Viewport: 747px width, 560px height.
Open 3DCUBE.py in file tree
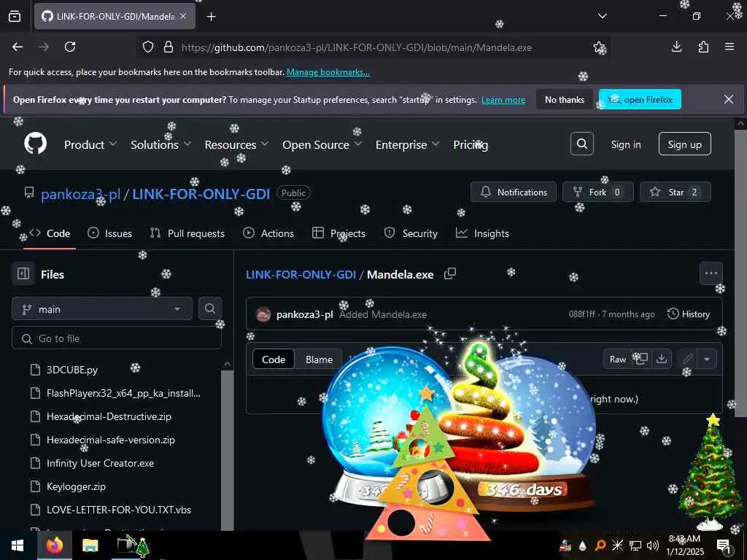pyautogui.click(x=72, y=370)
